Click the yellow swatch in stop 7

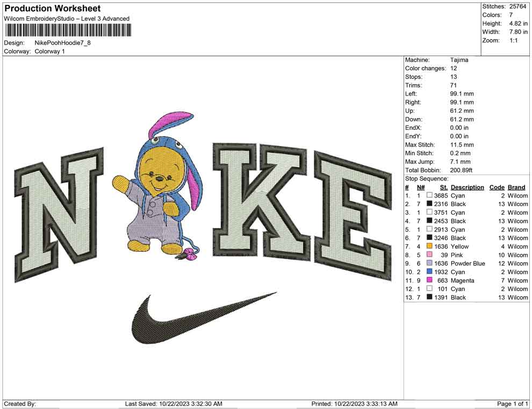point(429,246)
